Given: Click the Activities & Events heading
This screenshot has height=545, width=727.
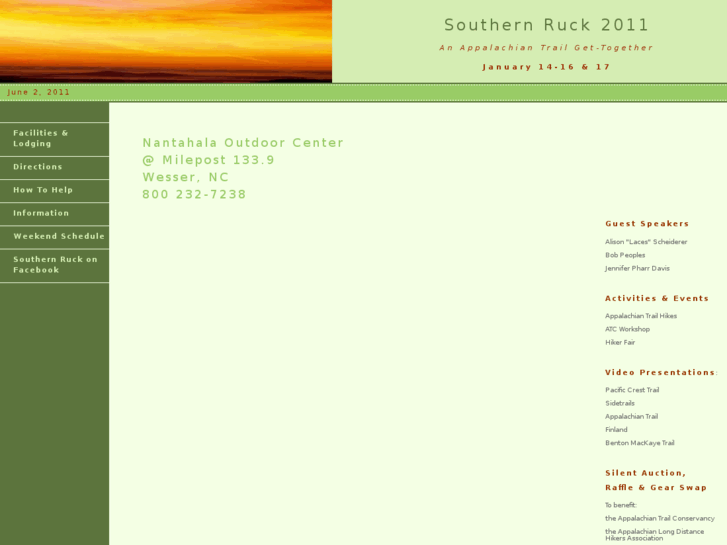Looking at the screenshot, I should (657, 298).
